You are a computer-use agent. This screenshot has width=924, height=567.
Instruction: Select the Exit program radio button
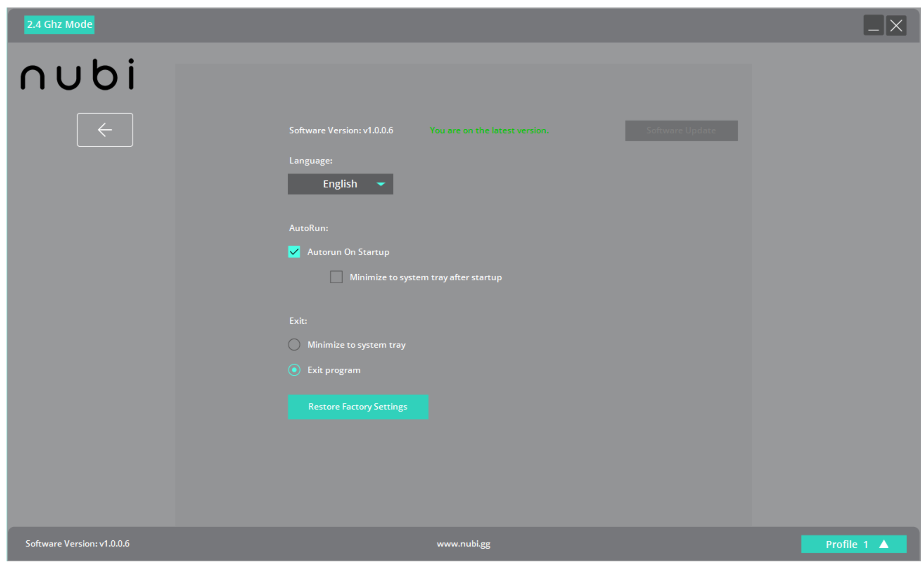pos(294,370)
